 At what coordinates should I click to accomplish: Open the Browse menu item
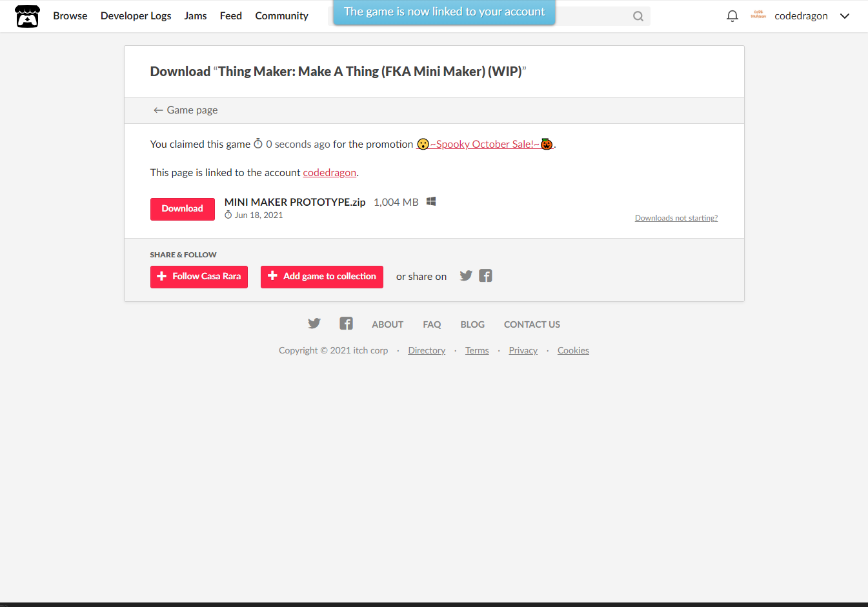click(70, 16)
